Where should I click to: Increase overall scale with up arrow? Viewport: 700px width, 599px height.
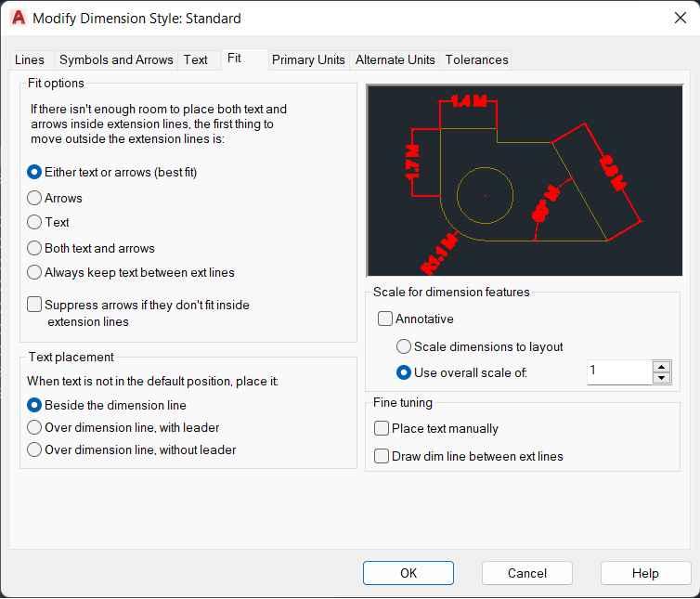tap(662, 367)
